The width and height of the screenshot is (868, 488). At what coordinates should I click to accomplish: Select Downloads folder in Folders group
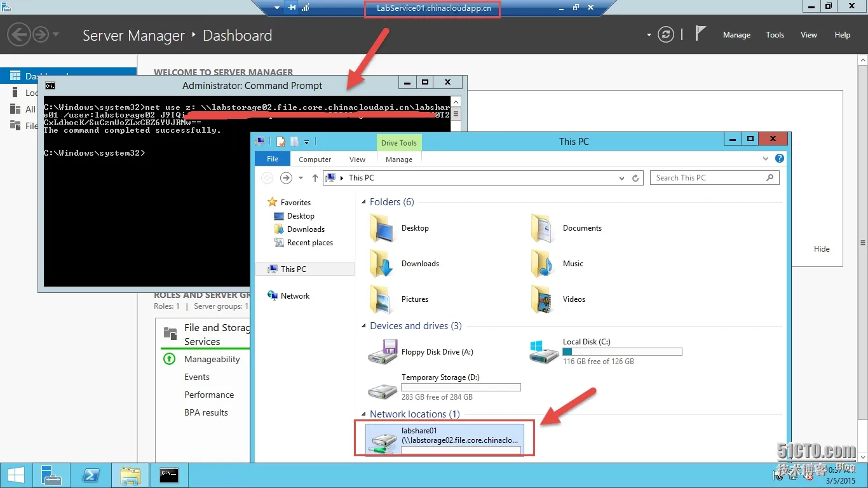pos(405,264)
